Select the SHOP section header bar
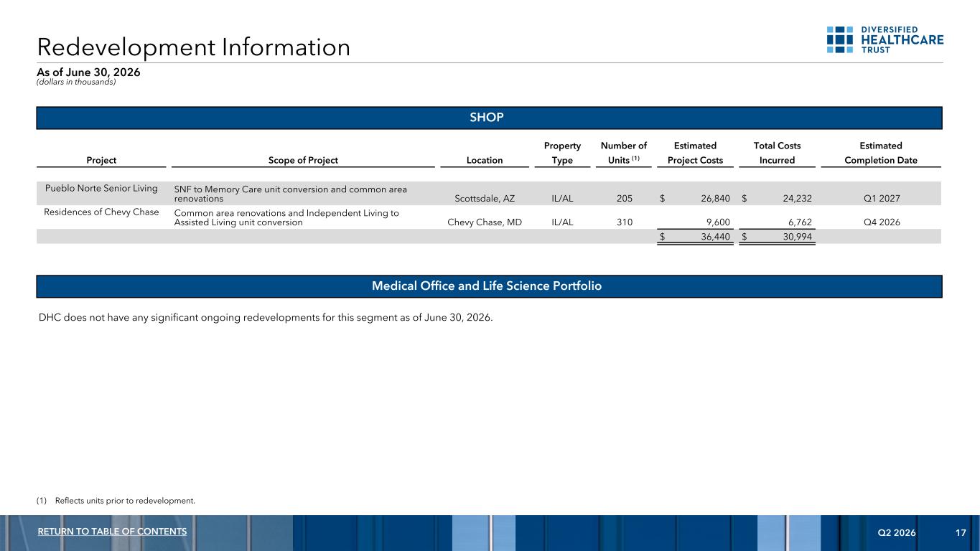Image resolution: width=980 pixels, height=551 pixels. pyautogui.click(x=489, y=118)
